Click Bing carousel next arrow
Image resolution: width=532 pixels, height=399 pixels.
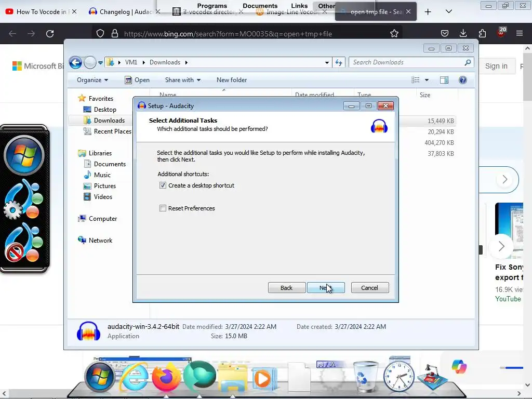coord(501,246)
